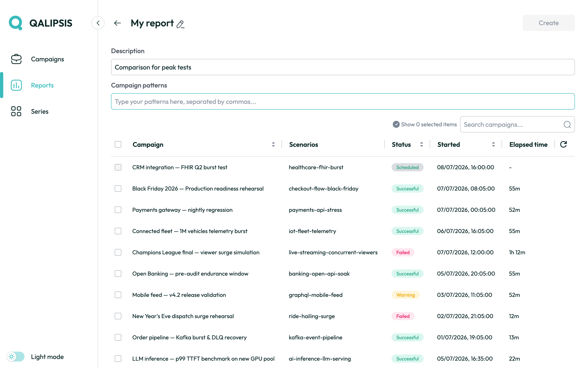Click elapsed time 22m
588x368 pixels.
click(514, 359)
